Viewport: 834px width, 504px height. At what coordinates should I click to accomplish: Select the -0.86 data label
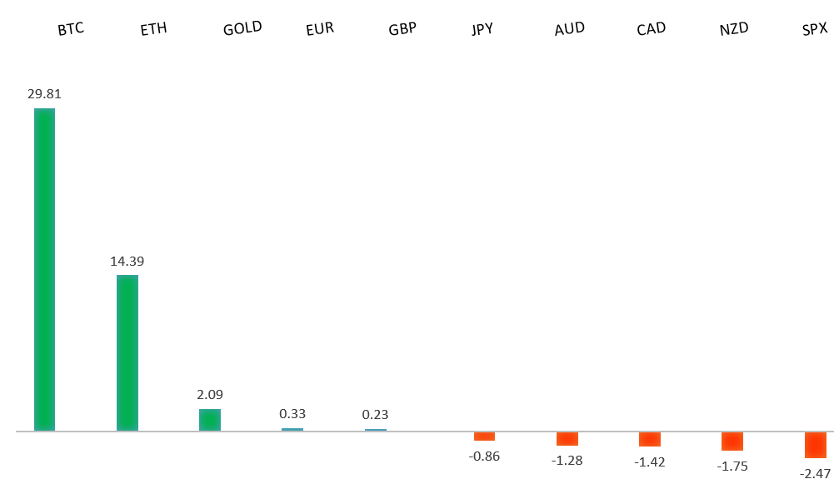pyautogui.click(x=484, y=456)
